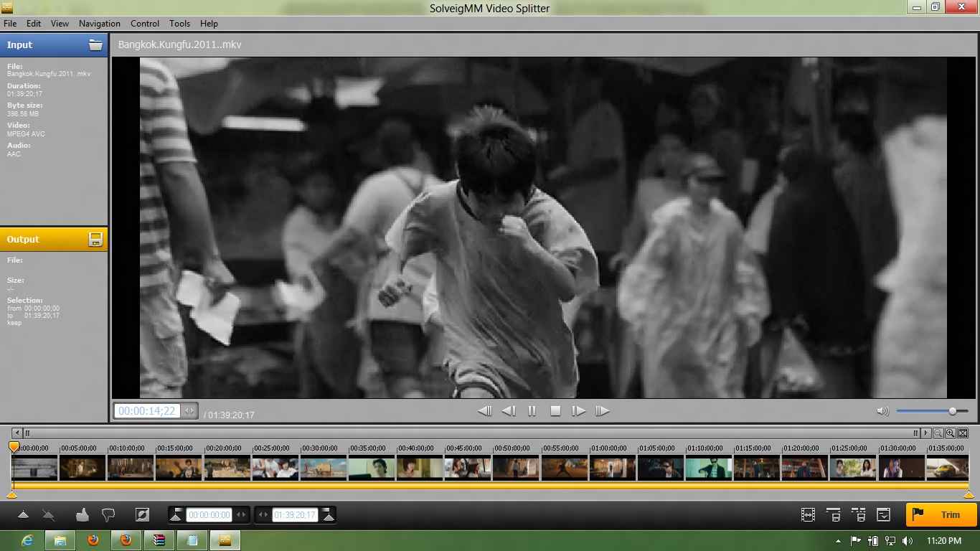Screen dimensions: 980x551
Task: Toggle arrows beside current time field
Action: [x=189, y=411]
